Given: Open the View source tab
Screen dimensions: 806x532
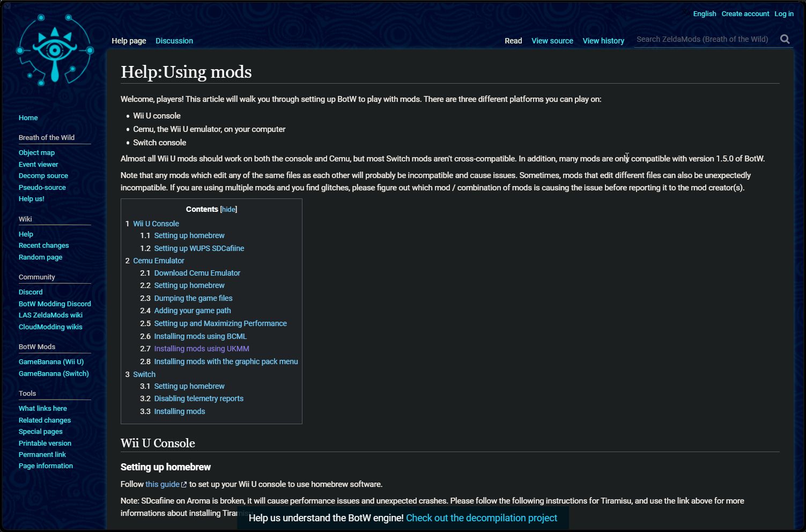Looking at the screenshot, I should tap(552, 41).
